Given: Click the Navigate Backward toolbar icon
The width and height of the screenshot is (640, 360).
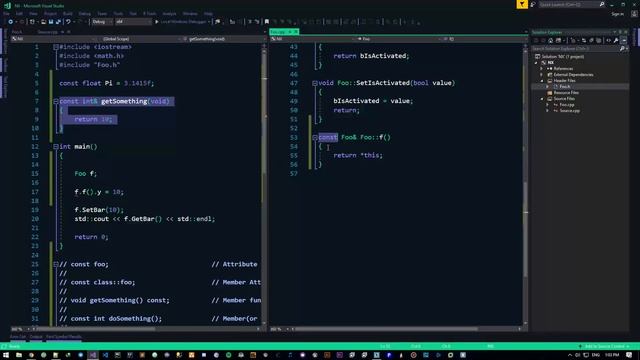Looking at the screenshot, I should [11, 22].
